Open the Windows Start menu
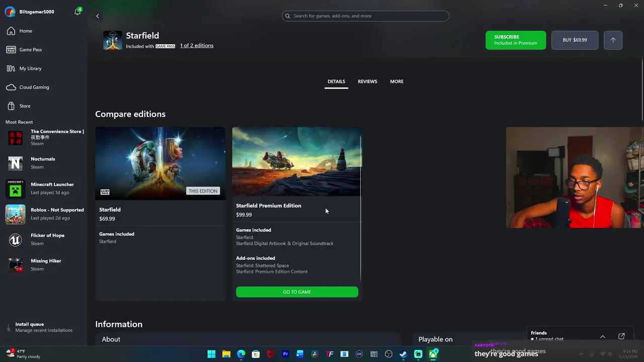 click(x=211, y=354)
